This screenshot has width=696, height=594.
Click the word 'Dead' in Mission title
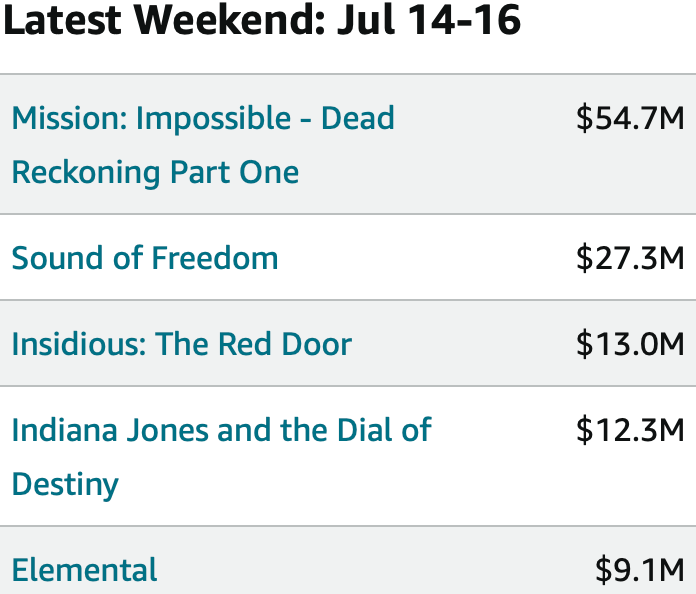pyautogui.click(x=358, y=118)
